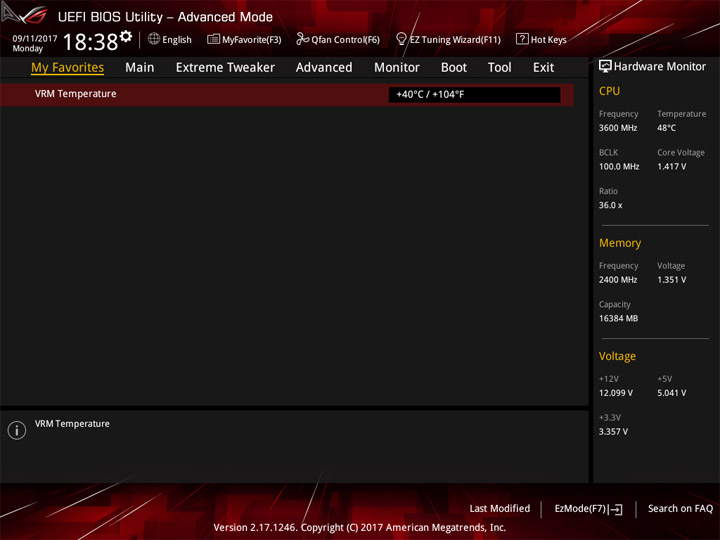
Task: Click +5V reading 5.041 V
Action: click(x=671, y=393)
